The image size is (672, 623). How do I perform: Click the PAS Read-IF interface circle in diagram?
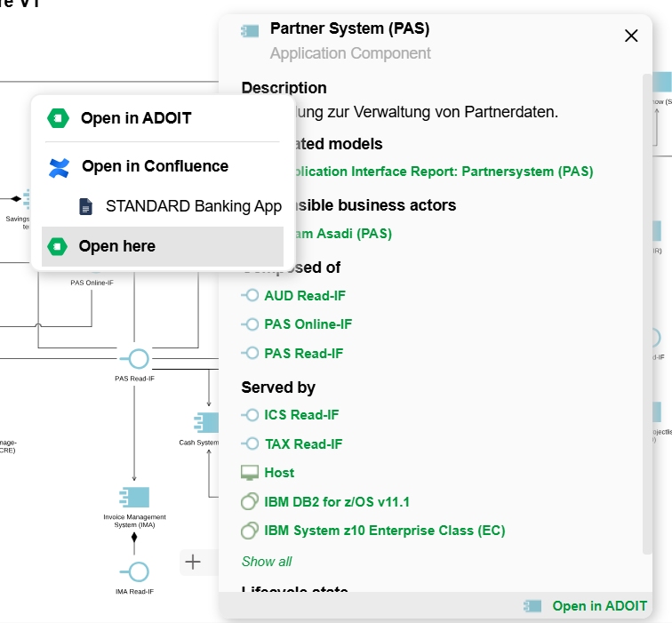click(138, 358)
